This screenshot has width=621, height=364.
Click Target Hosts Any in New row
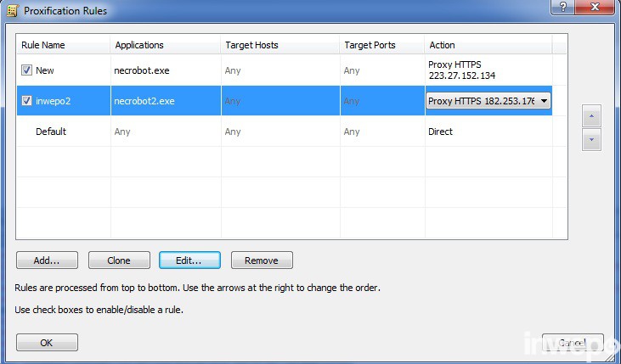(233, 70)
